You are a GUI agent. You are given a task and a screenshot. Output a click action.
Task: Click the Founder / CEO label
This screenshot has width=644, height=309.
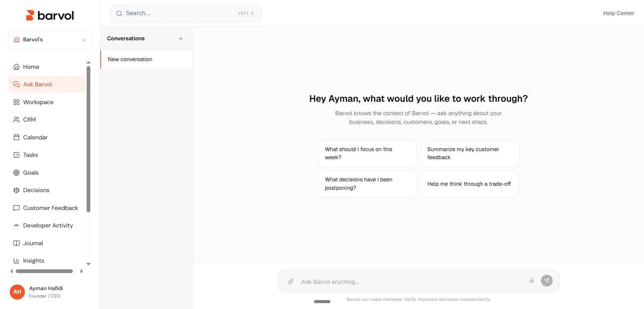(x=45, y=296)
